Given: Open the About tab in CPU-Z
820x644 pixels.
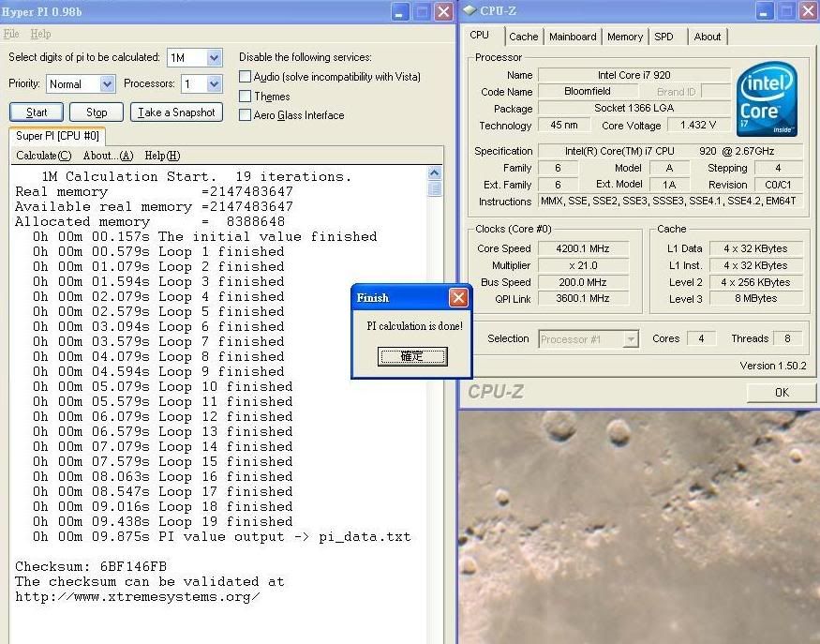Looking at the screenshot, I should click(x=707, y=37).
